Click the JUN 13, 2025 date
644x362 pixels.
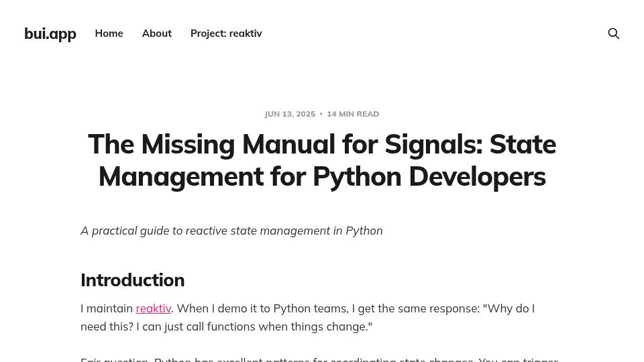(x=290, y=114)
